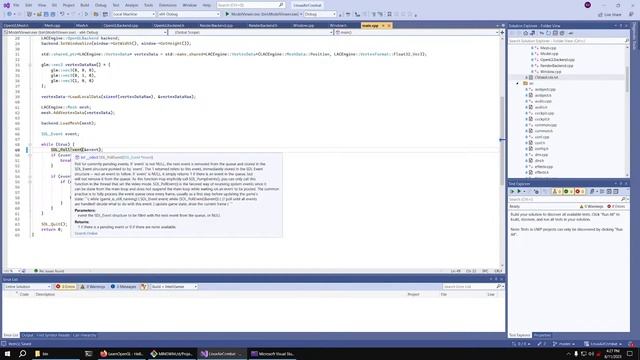The image size is (640, 360).
Task: Click the split editor plus icon
Action: click(x=502, y=32)
